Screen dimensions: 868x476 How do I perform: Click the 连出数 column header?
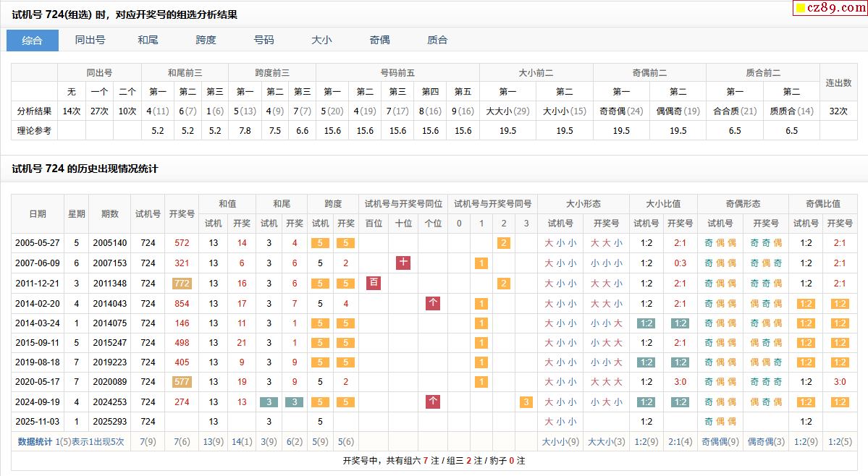tap(838, 82)
